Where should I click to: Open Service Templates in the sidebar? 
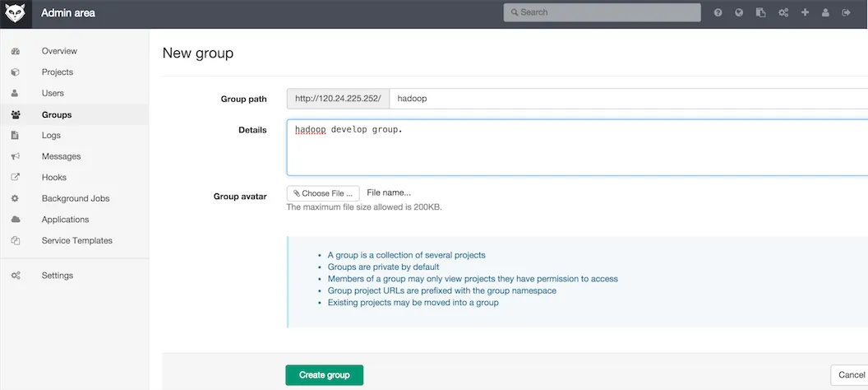point(77,240)
